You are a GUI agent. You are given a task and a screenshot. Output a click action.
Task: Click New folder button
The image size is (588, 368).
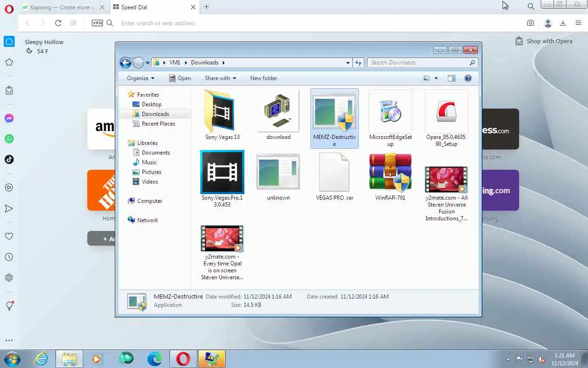pyautogui.click(x=264, y=78)
